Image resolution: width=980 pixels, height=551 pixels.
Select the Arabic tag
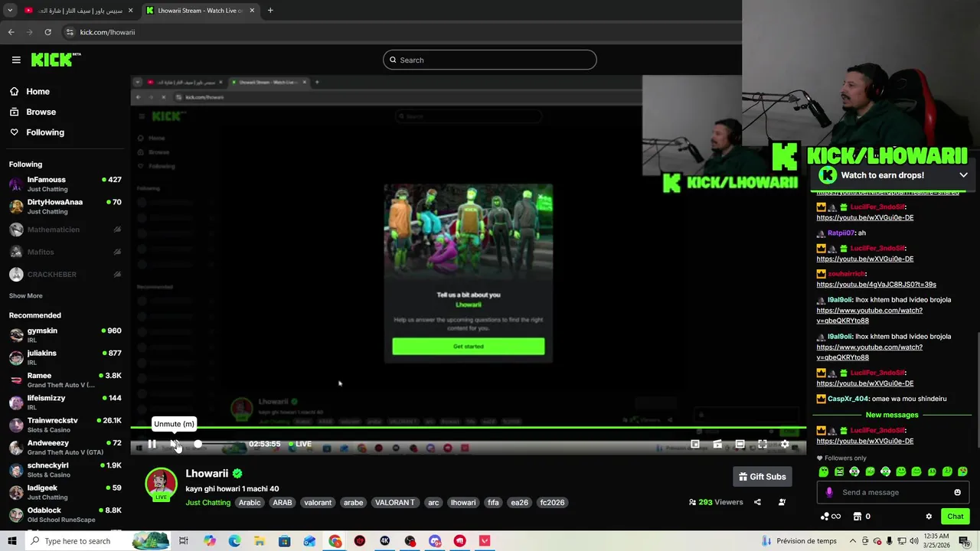250,503
